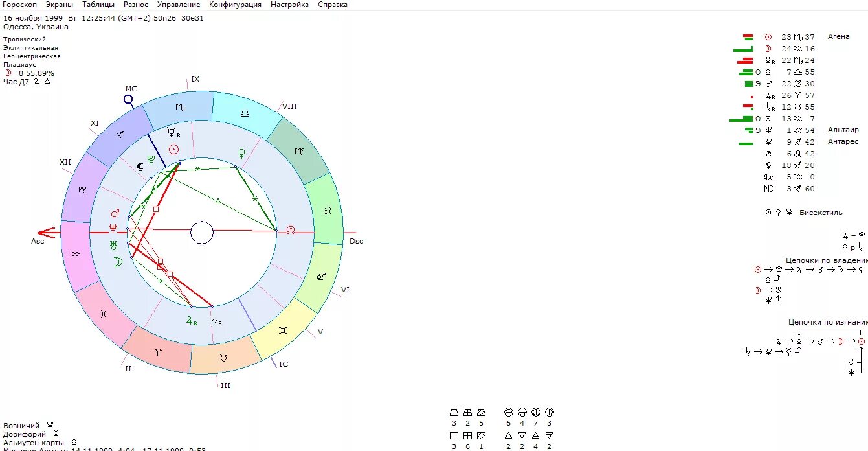
Task: Click the Бисекстиль configuration label
Action: click(x=821, y=213)
